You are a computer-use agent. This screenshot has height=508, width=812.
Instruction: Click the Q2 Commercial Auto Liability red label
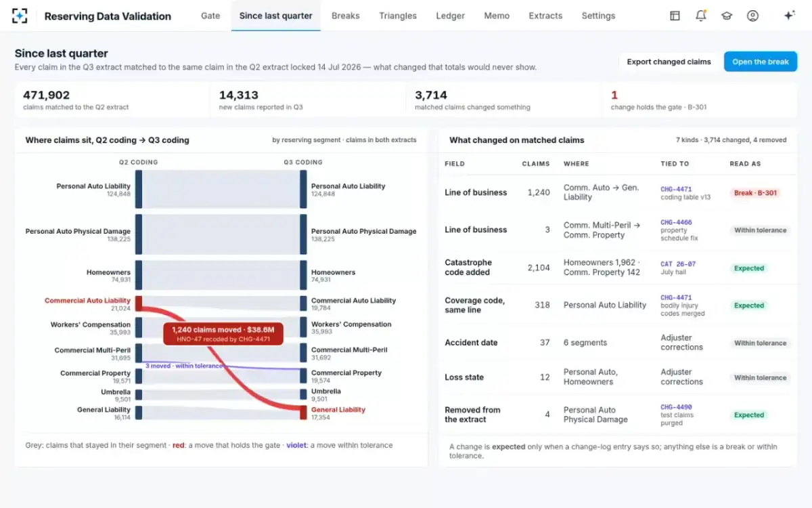[87, 304]
